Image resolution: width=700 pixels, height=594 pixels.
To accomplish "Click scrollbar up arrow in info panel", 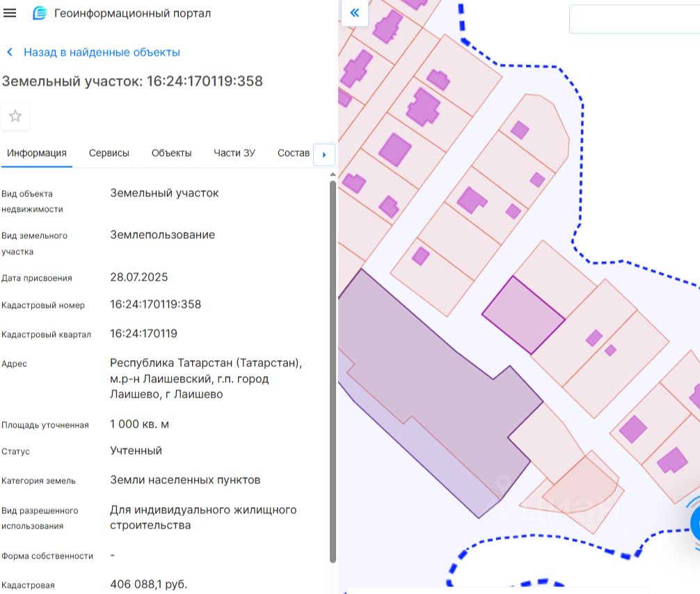I will tap(333, 175).
